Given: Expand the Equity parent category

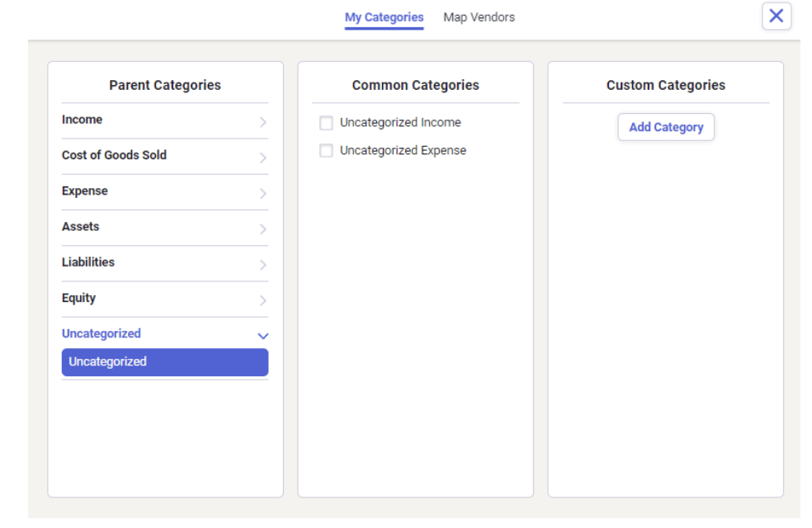Looking at the screenshot, I should coord(165,299).
